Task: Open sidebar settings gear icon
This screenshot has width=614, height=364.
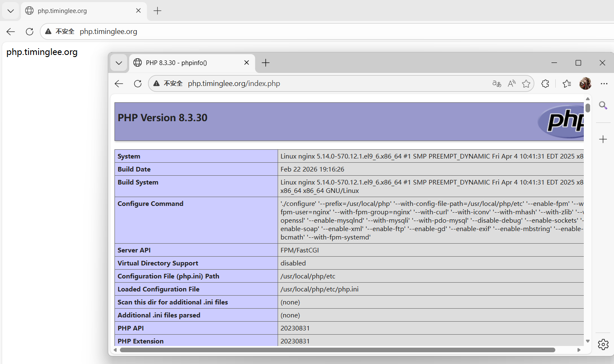Action: coord(603,344)
